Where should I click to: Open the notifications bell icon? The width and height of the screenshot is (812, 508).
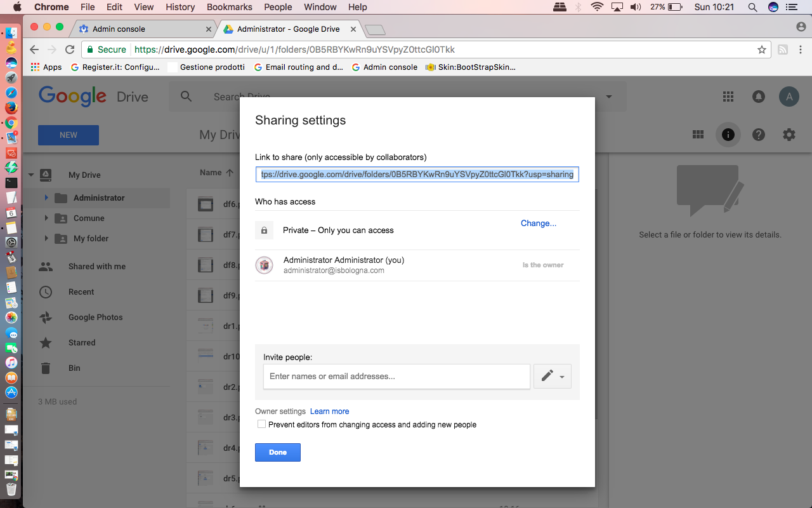[759, 97]
